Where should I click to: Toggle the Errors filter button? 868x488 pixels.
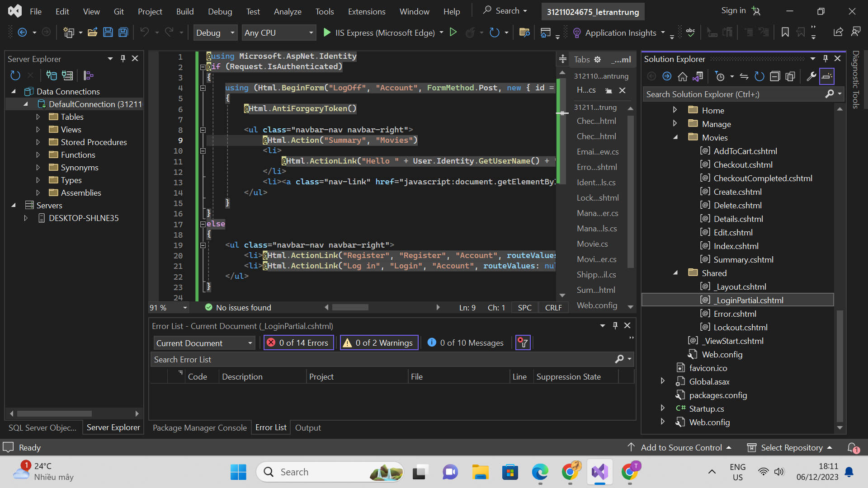(298, 343)
